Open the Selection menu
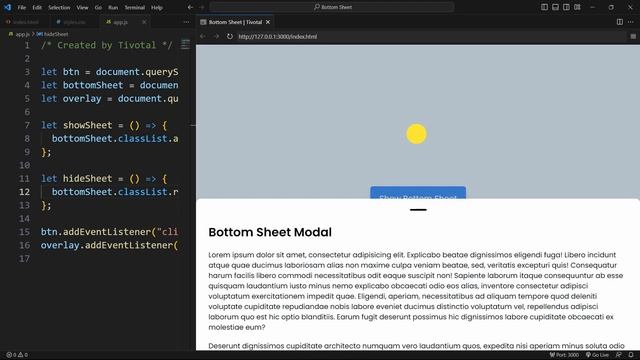 click(59, 7)
